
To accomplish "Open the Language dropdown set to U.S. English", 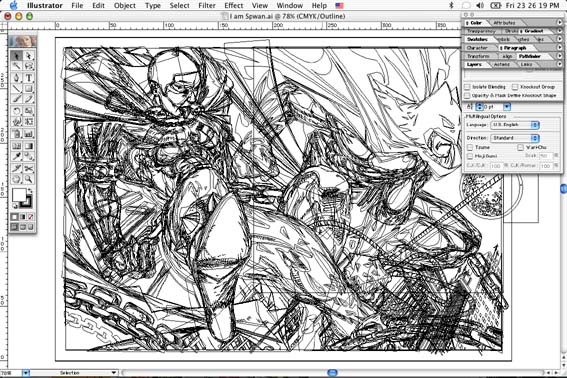I will [x=515, y=125].
